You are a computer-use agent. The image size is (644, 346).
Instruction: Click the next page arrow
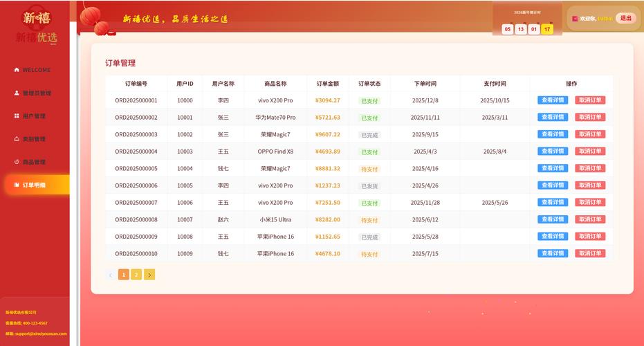coord(149,275)
